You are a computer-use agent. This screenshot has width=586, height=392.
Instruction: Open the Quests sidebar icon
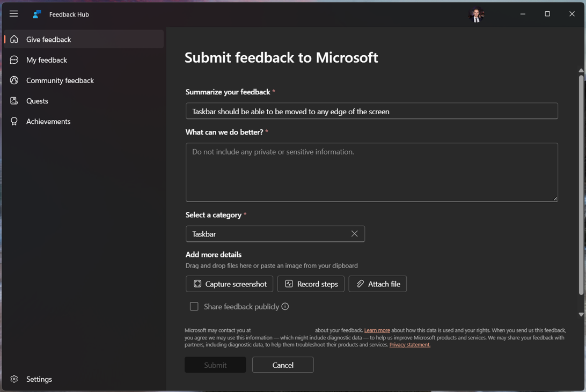click(x=14, y=101)
